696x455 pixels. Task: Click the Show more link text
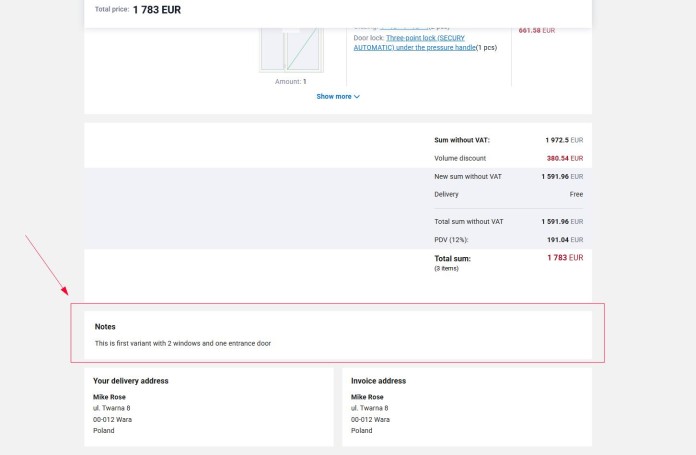[334, 97]
